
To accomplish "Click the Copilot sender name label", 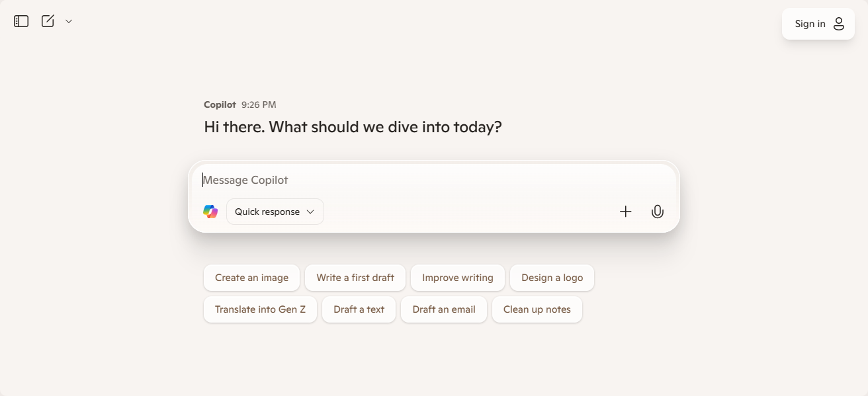I will (x=220, y=104).
